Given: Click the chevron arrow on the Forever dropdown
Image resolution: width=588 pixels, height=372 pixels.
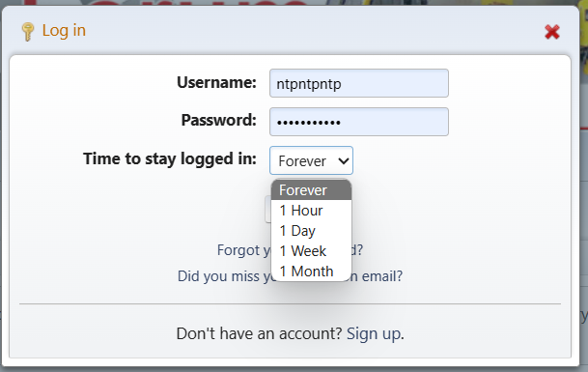Looking at the screenshot, I should pyautogui.click(x=343, y=161).
